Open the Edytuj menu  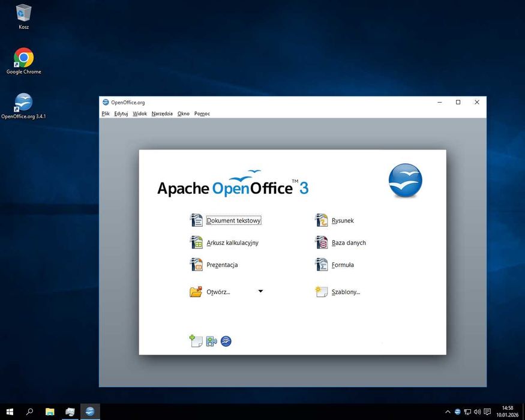[121, 113]
